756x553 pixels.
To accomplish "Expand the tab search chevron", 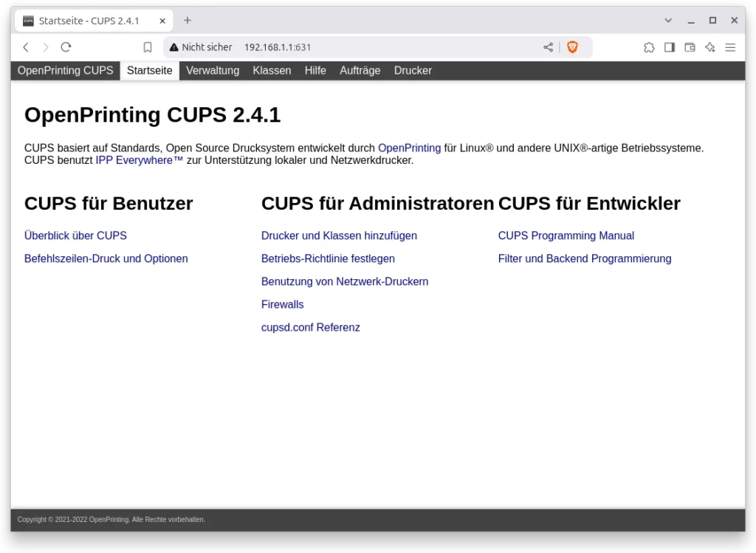I will click(x=668, y=21).
